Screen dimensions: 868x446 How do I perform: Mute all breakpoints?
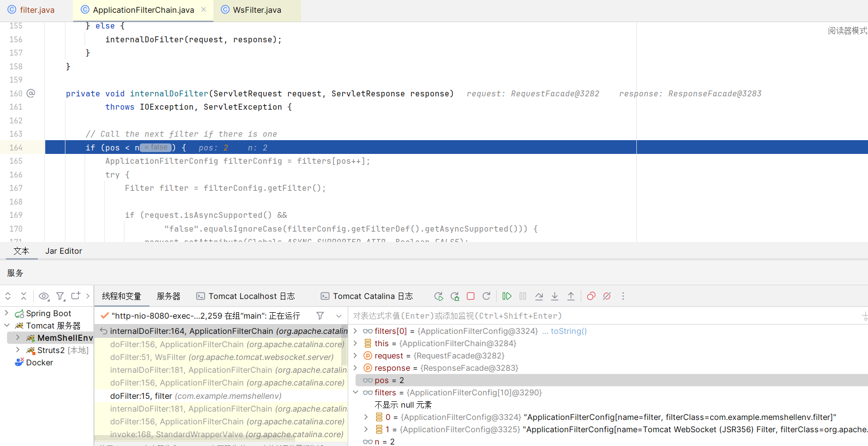click(607, 296)
